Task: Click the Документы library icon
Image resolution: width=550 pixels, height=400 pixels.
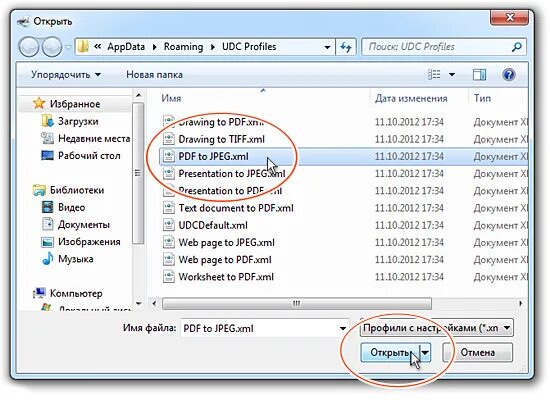Action: (47, 224)
